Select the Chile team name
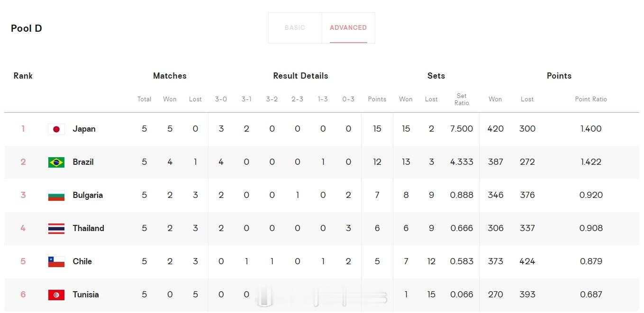The image size is (644, 313). click(x=82, y=261)
